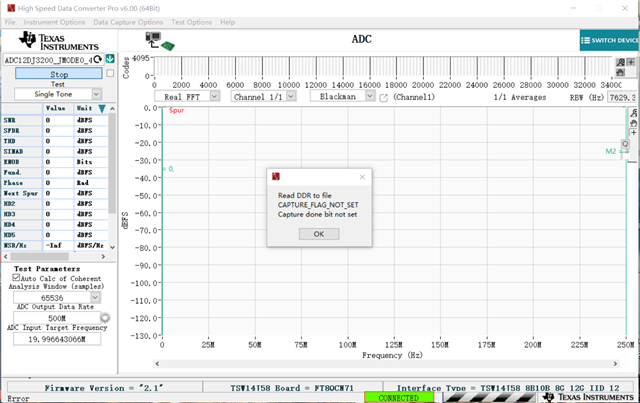This screenshot has height=403, width=640.
Task: Close the error dialog with the X
Action: [x=362, y=177]
